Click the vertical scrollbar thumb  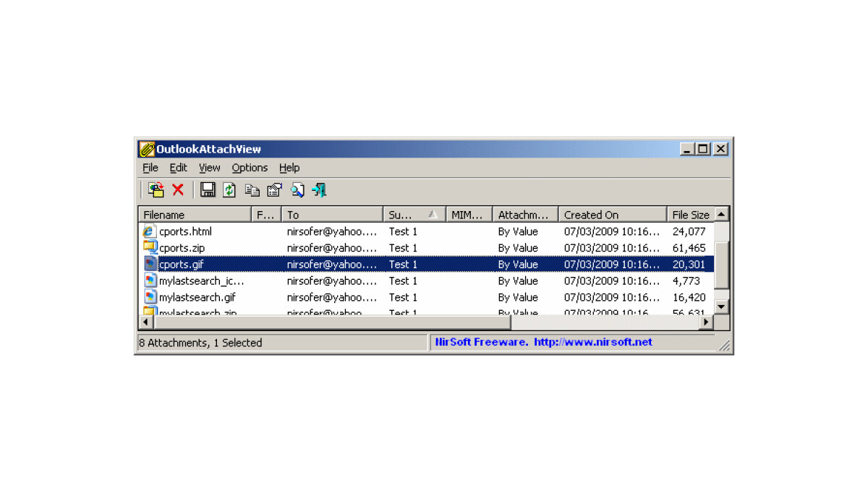(x=721, y=265)
